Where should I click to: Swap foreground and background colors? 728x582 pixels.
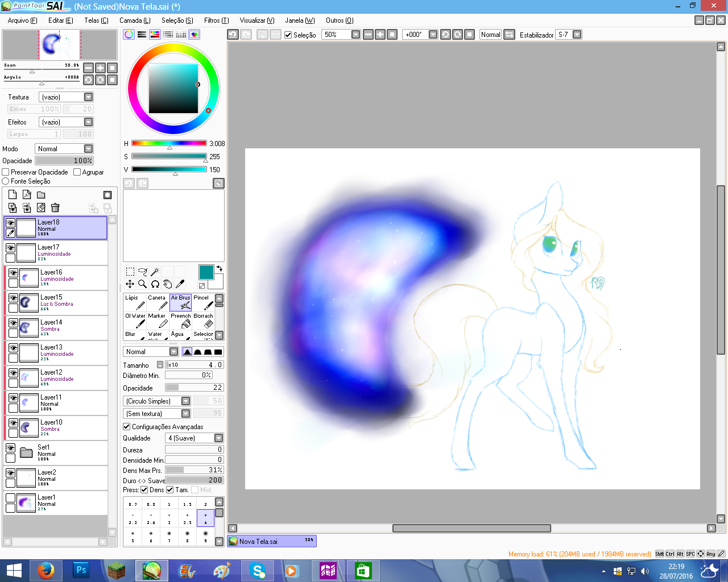(219, 269)
